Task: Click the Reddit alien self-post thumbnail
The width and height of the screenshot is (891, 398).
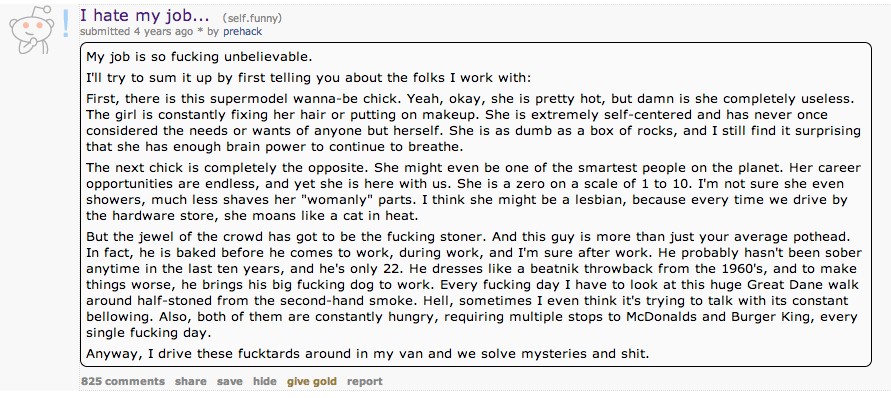Action: 32,30
